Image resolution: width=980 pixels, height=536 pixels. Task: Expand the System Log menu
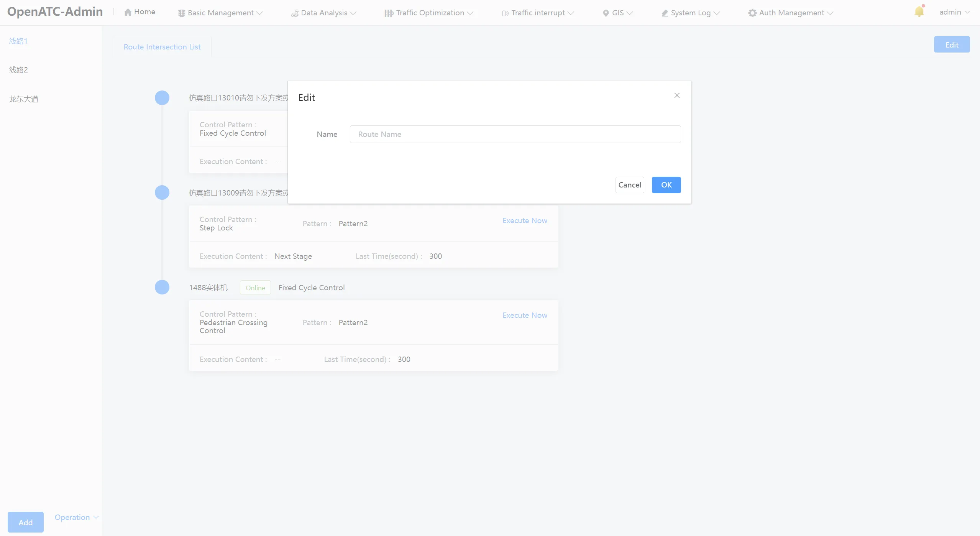point(691,13)
